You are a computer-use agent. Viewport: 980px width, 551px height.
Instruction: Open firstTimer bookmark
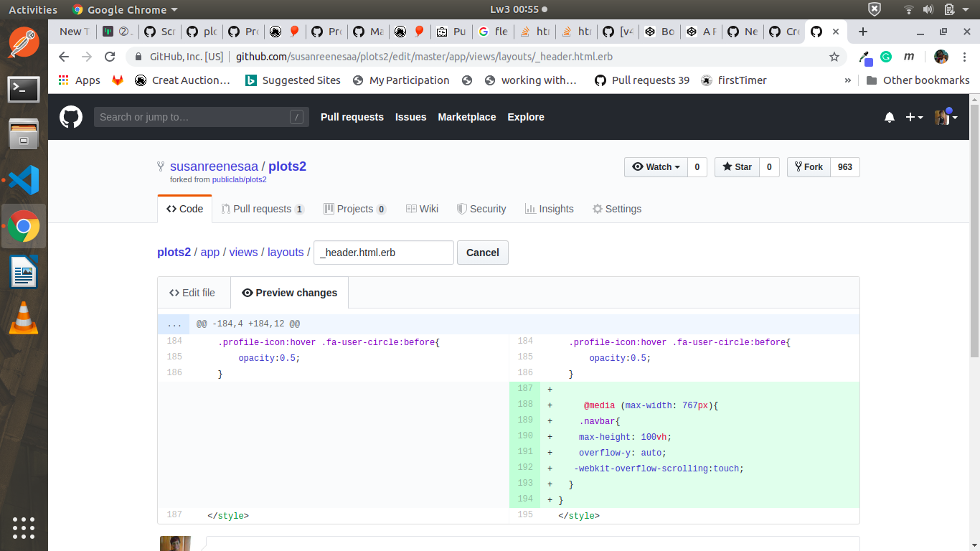(733, 80)
